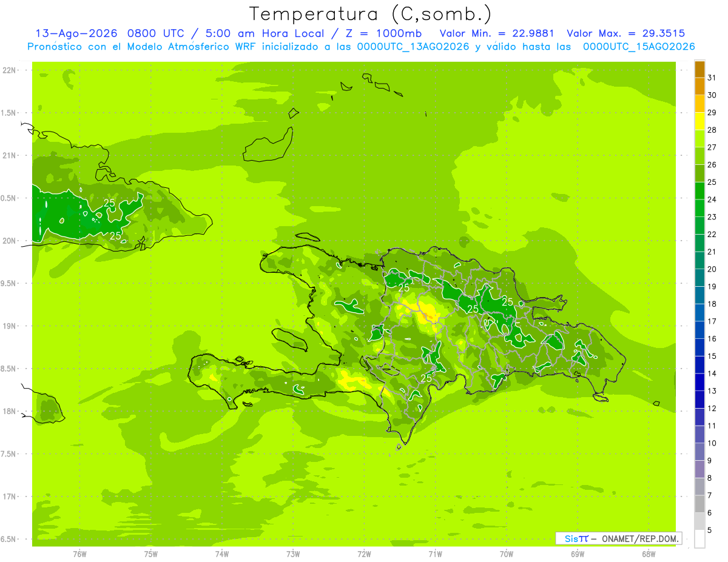Click the title 'Temperatura (C,somb.)'
The image size is (728, 562).
point(371,15)
